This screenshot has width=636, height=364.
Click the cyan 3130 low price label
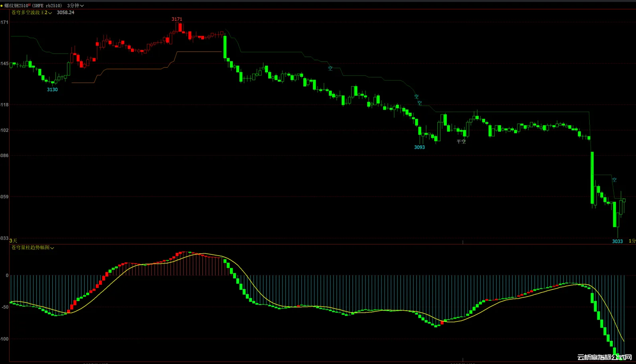tap(52, 90)
